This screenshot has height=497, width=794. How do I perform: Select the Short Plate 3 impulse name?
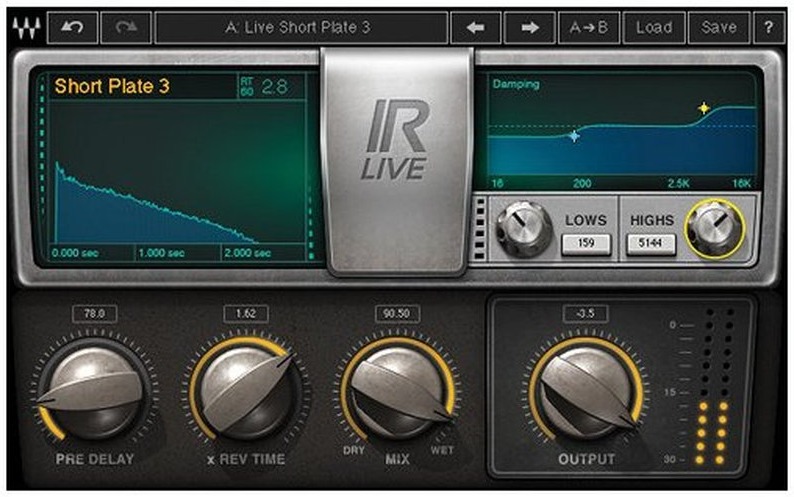click(112, 86)
